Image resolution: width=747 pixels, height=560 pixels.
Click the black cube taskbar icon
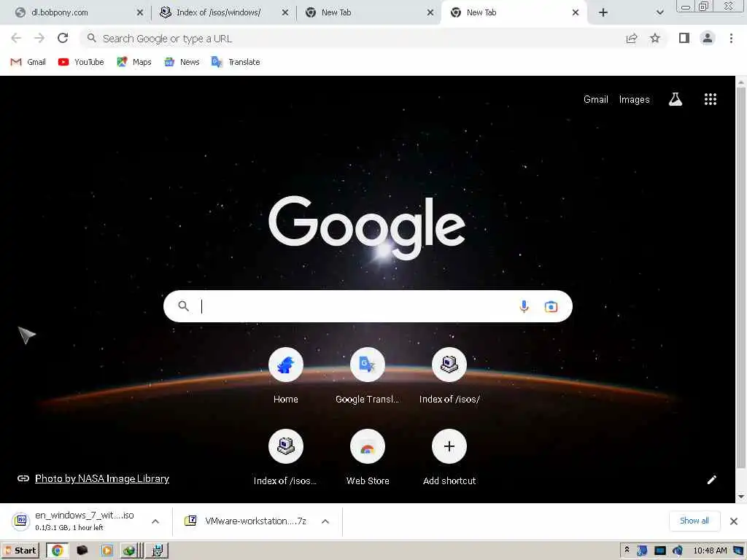coord(82,551)
